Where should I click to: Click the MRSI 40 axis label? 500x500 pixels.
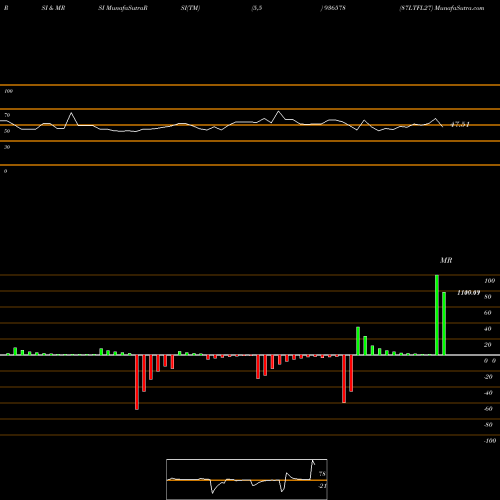487,329
